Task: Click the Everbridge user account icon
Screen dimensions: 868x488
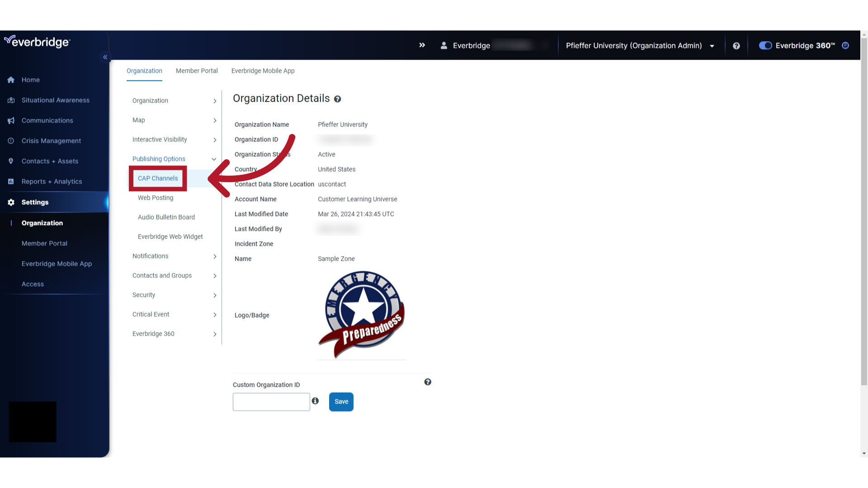Action: coord(444,46)
